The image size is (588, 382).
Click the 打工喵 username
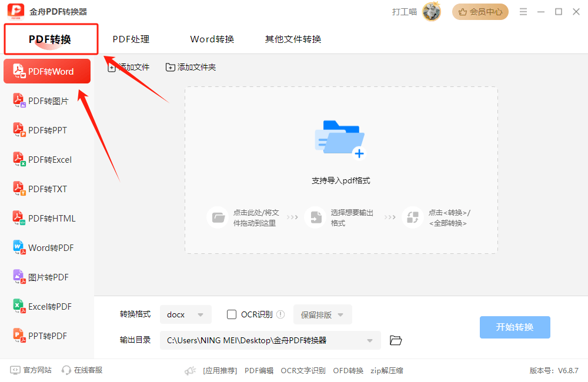pos(405,12)
